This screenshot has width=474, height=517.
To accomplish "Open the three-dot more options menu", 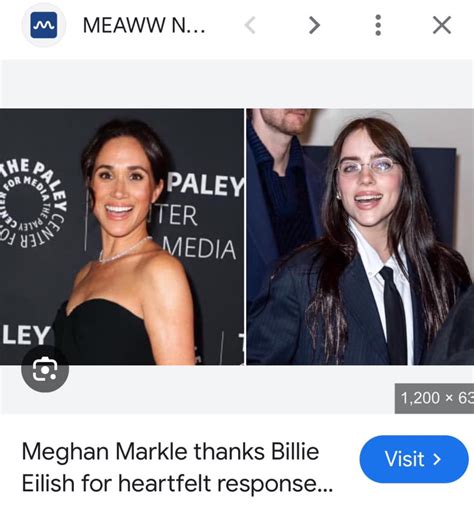I will 378,25.
